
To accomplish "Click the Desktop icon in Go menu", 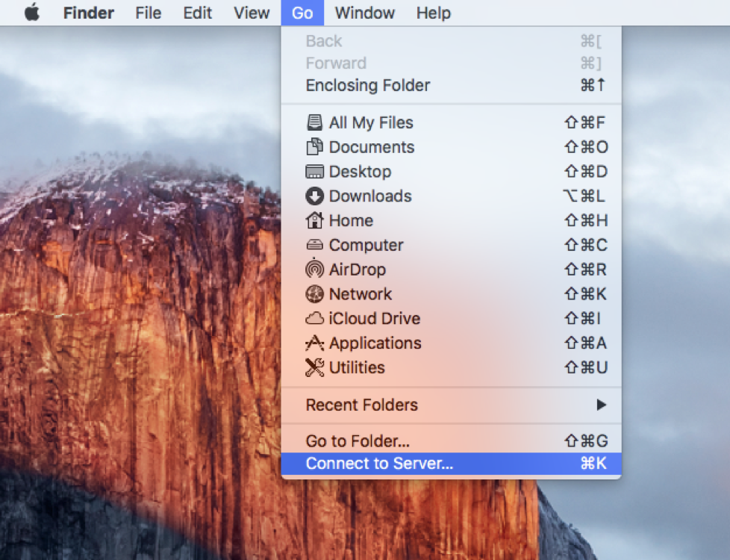I will (315, 172).
